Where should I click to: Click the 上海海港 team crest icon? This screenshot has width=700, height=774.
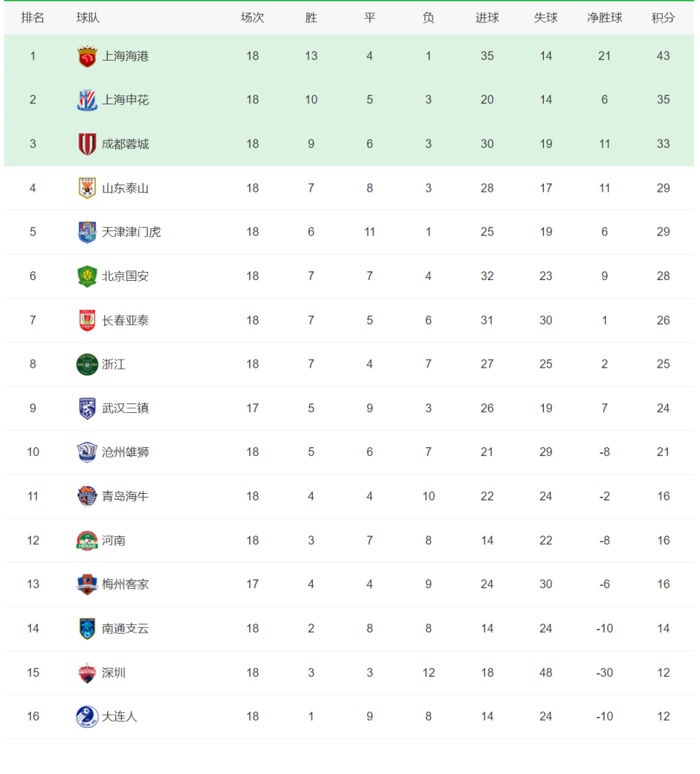click(x=87, y=56)
